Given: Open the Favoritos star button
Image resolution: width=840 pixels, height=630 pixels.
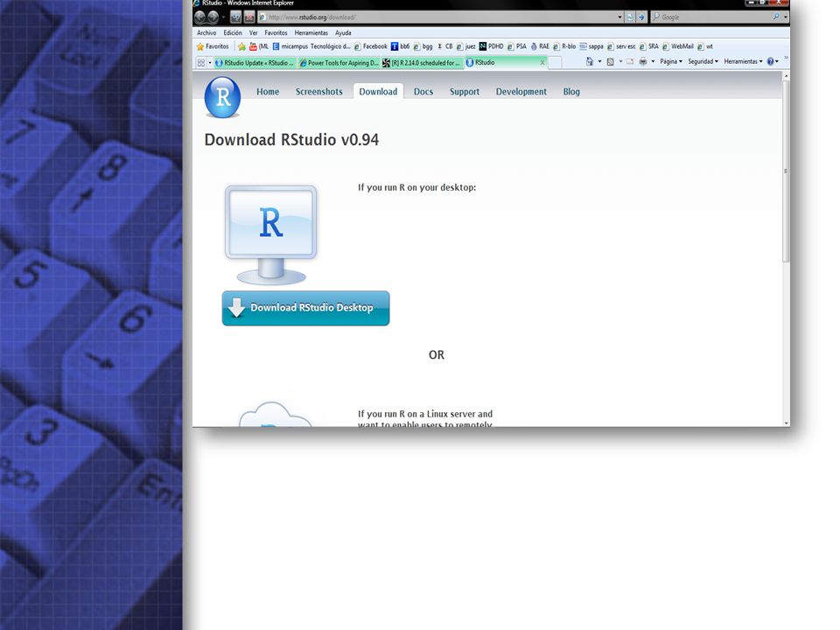Looking at the screenshot, I should 213,46.
